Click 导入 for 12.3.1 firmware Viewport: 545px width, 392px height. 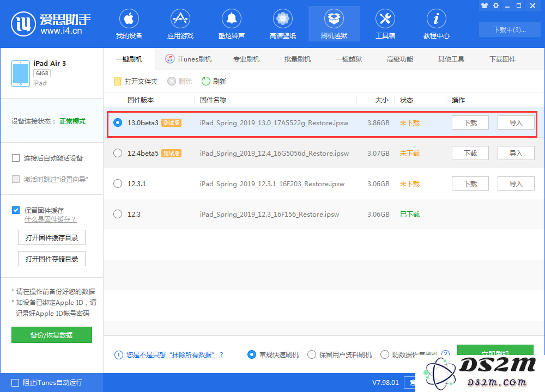[516, 183]
